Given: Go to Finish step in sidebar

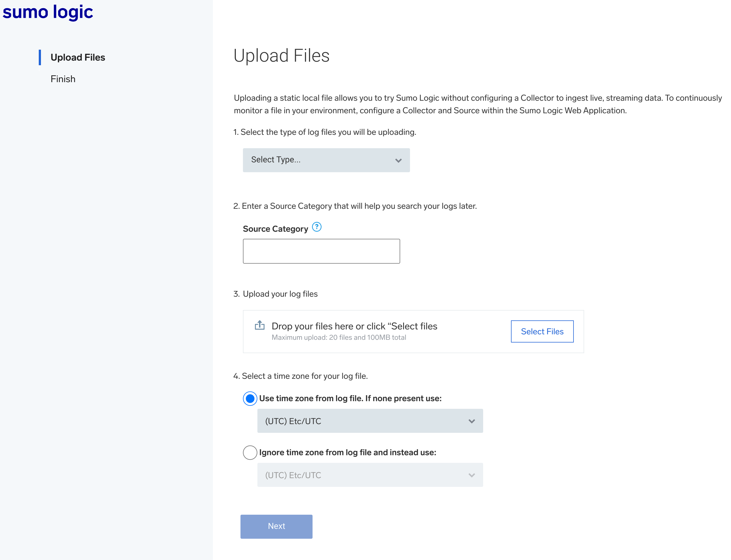Looking at the screenshot, I should click(x=63, y=79).
